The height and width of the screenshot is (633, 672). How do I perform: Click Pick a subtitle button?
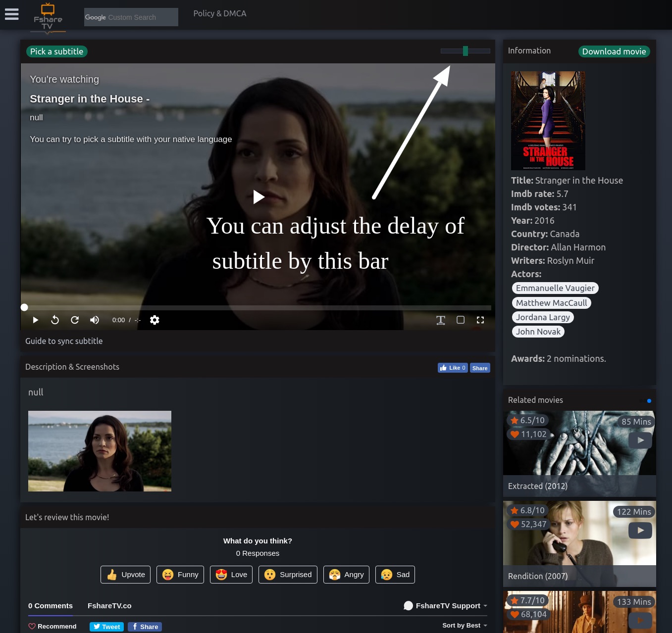[x=57, y=51]
